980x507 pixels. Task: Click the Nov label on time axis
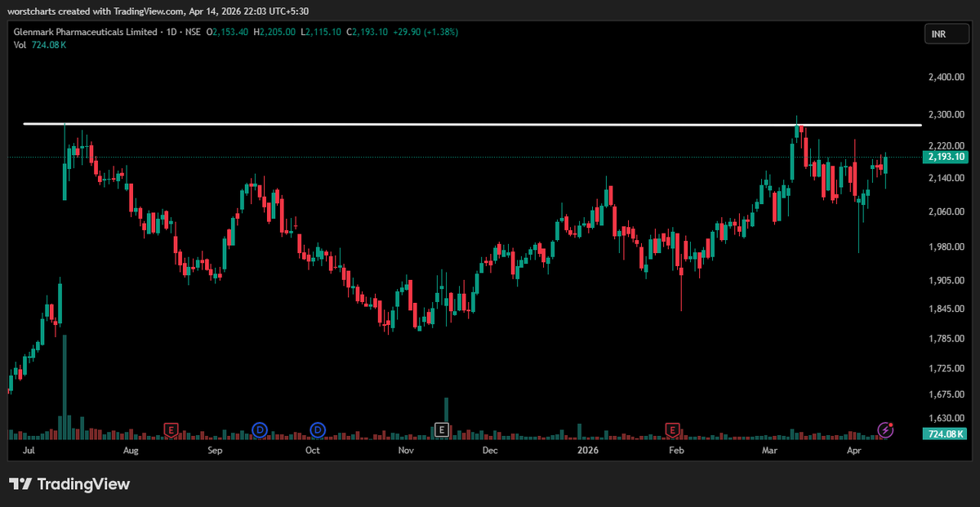(406, 450)
